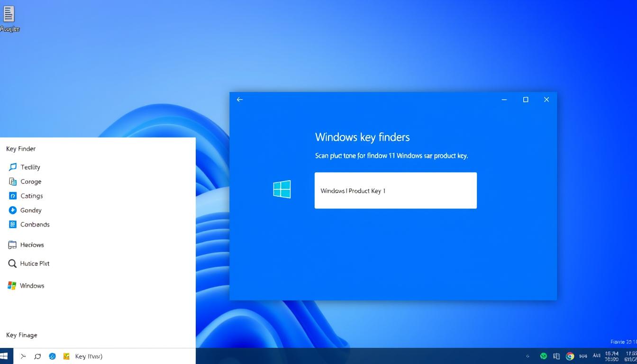The height and width of the screenshot is (364, 637).
Task: Click the "Key Finder" menu header
Action: click(x=21, y=149)
